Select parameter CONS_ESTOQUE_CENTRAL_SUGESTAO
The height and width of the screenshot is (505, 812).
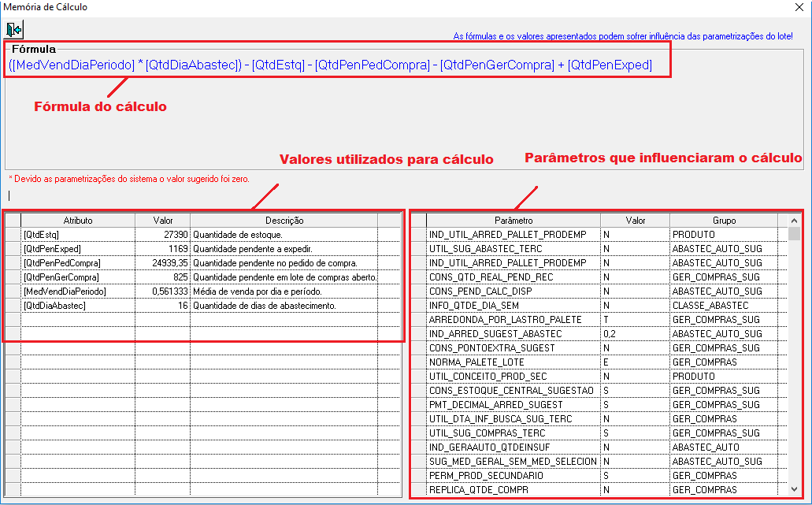click(x=514, y=391)
